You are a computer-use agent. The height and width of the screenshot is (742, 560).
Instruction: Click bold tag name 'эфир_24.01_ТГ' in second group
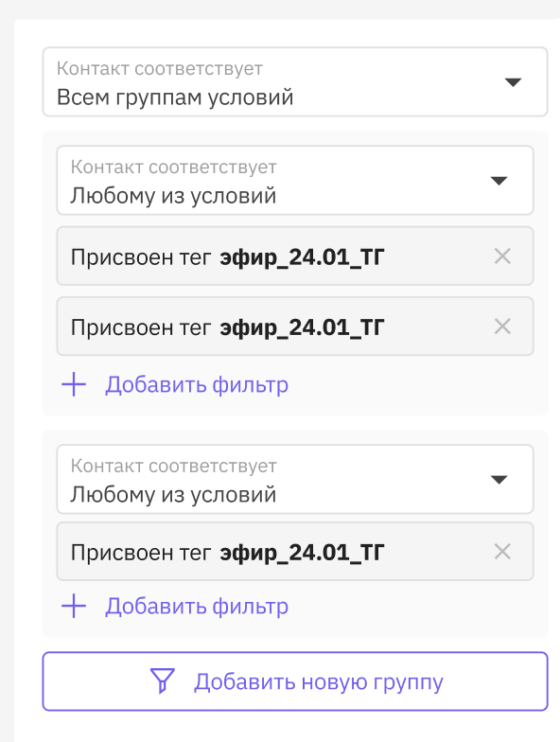point(302,553)
